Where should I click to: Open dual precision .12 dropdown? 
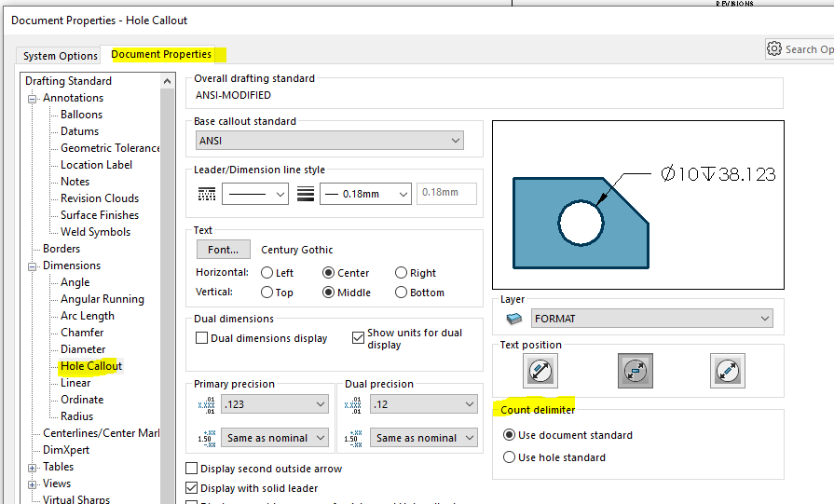(424, 404)
